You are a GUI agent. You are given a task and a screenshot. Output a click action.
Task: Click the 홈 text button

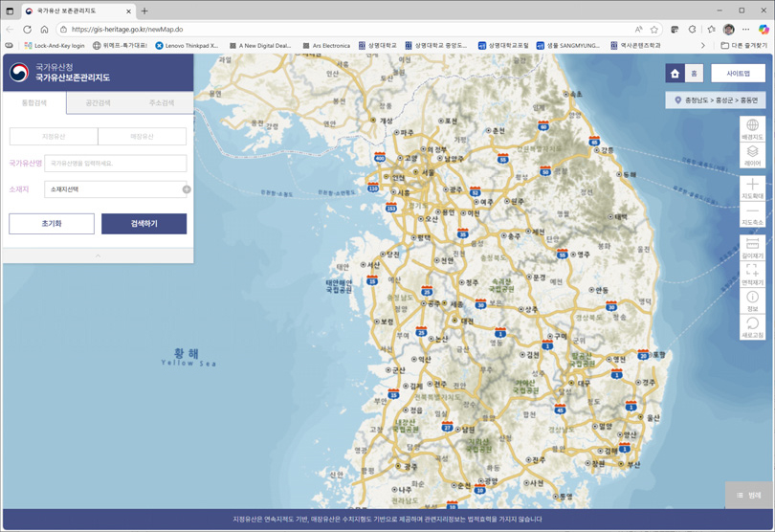click(x=694, y=74)
